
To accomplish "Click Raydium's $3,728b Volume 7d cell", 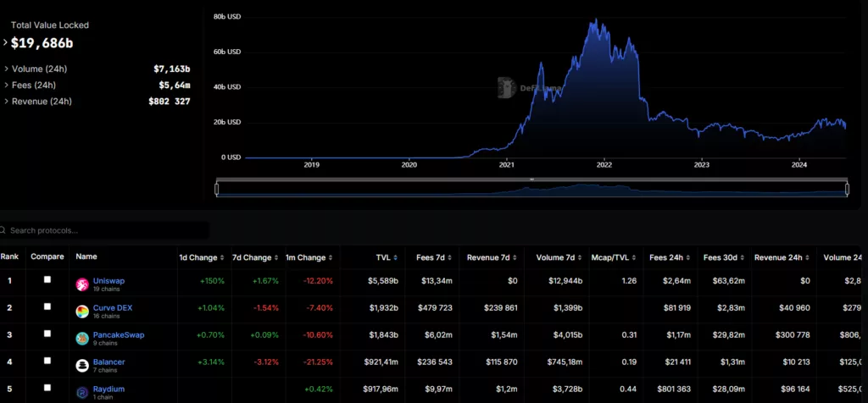I will [x=567, y=389].
